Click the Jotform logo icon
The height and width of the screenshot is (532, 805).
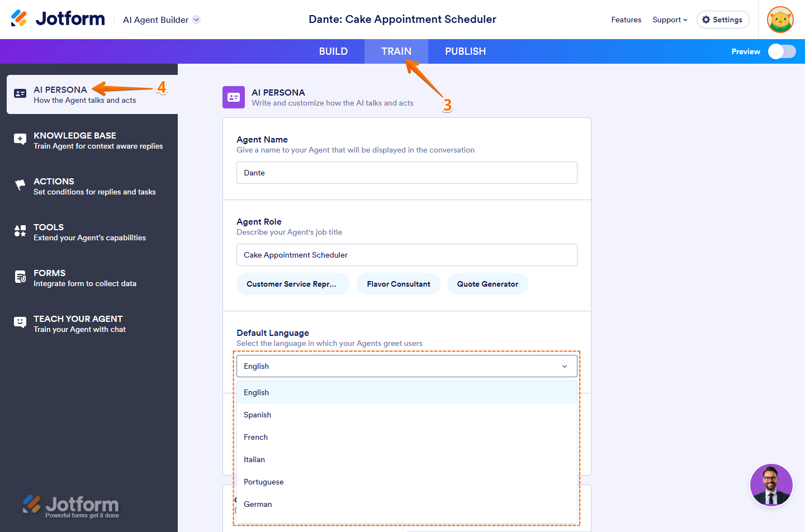(19, 18)
